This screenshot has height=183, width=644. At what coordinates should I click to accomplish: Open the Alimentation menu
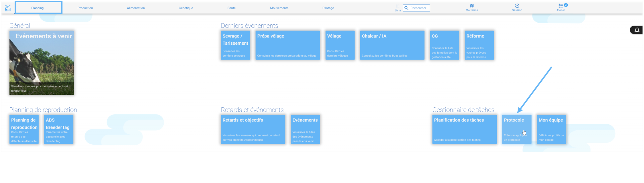(136, 8)
